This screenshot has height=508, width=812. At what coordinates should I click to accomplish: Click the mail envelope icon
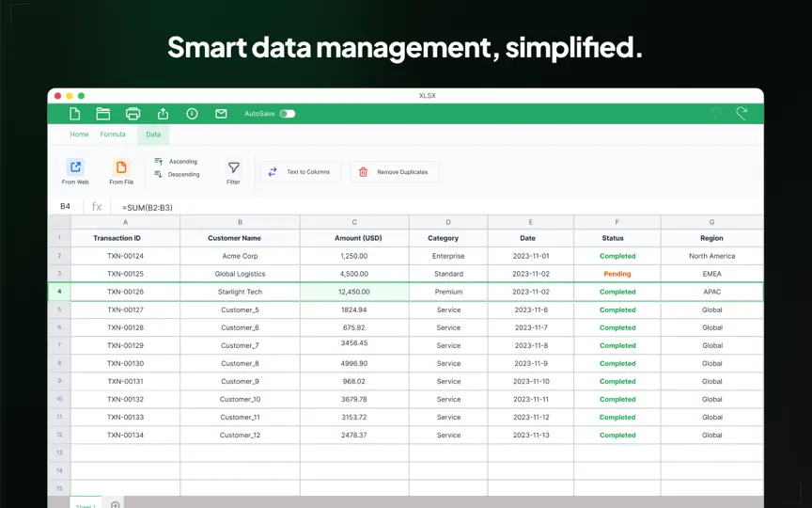pos(221,114)
